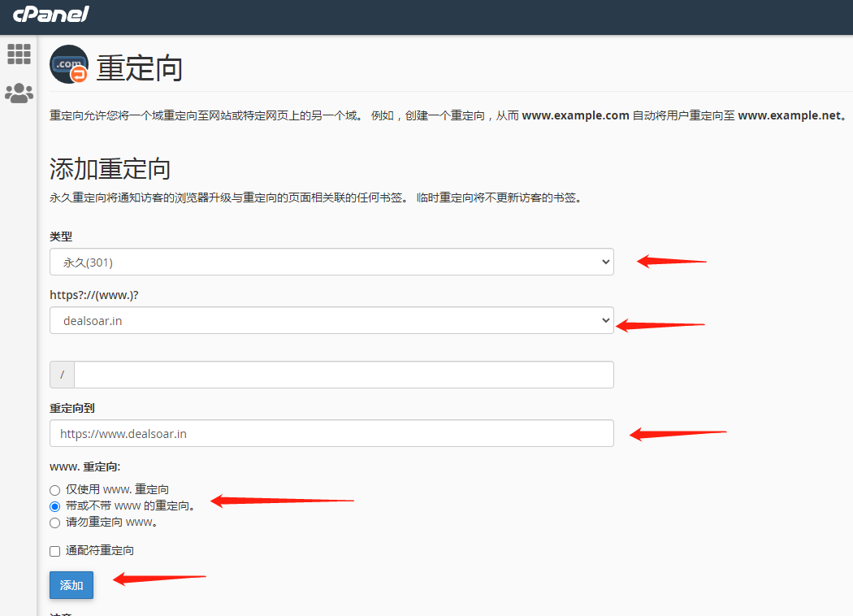
Task: Open the 类型 dropdown showing 永久(301)
Action: 331,262
